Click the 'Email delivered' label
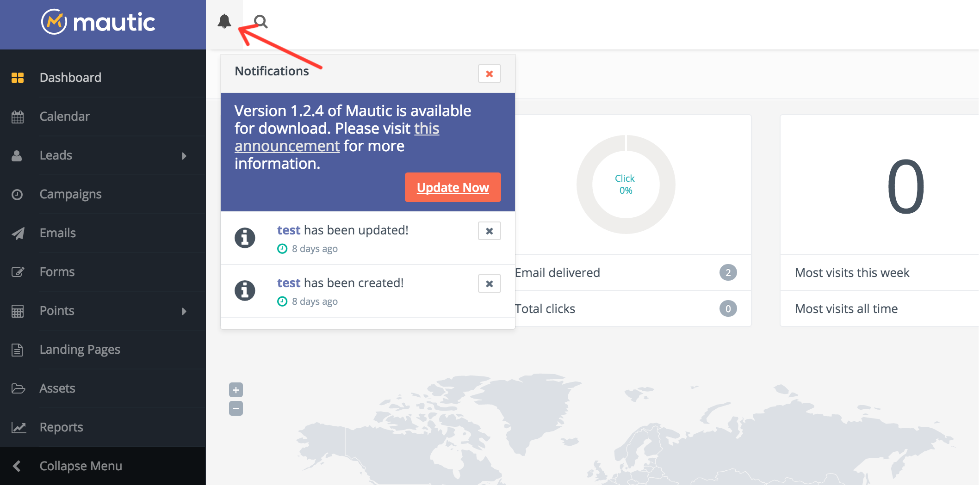The width and height of the screenshot is (980, 486). click(558, 273)
